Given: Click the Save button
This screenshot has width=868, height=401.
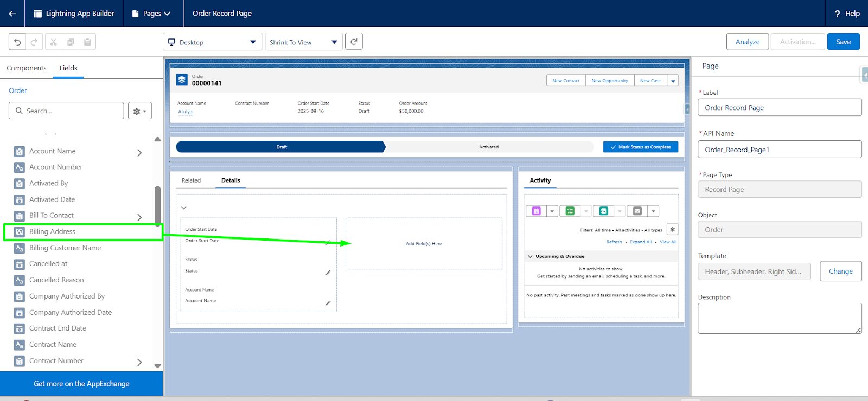Looking at the screenshot, I should coord(843,42).
